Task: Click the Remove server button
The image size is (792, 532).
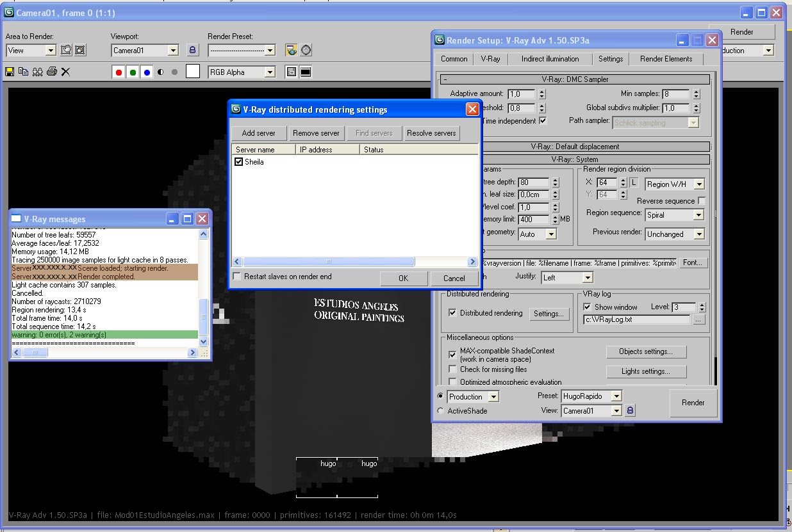Action: pos(316,133)
